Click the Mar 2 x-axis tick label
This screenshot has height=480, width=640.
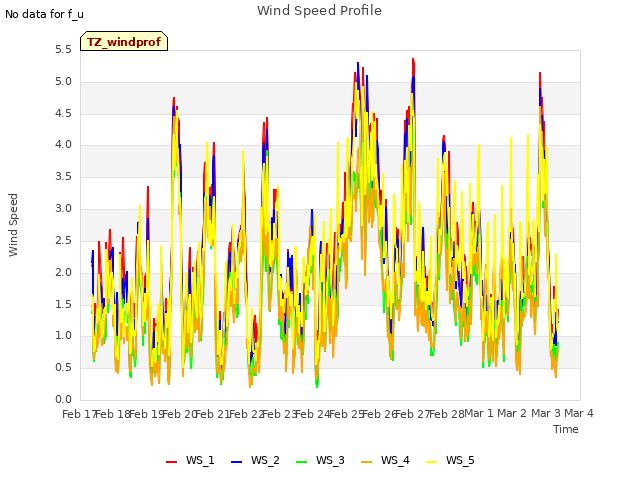(512, 414)
